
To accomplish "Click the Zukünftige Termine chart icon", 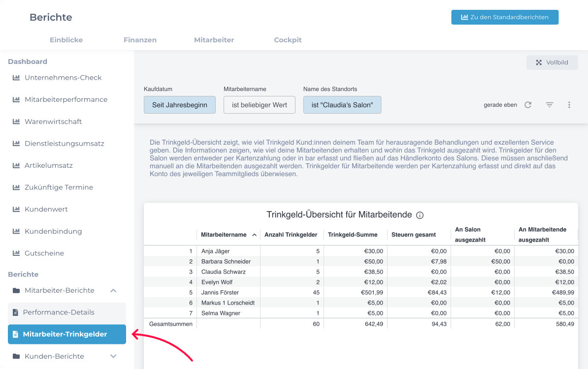I will tap(16, 187).
